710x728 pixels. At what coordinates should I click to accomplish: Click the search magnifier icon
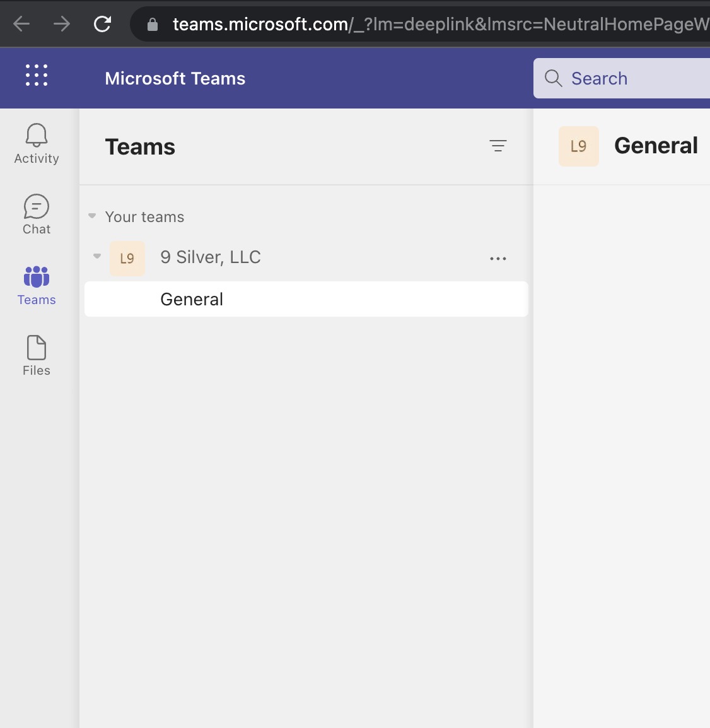click(553, 78)
